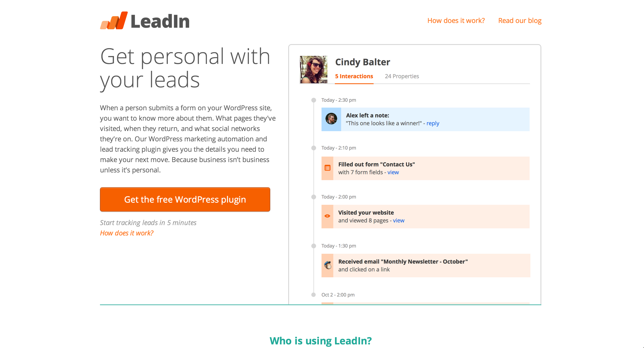Click the orange form icon beside Contact Us
This screenshot has height=348, width=644.
click(327, 168)
